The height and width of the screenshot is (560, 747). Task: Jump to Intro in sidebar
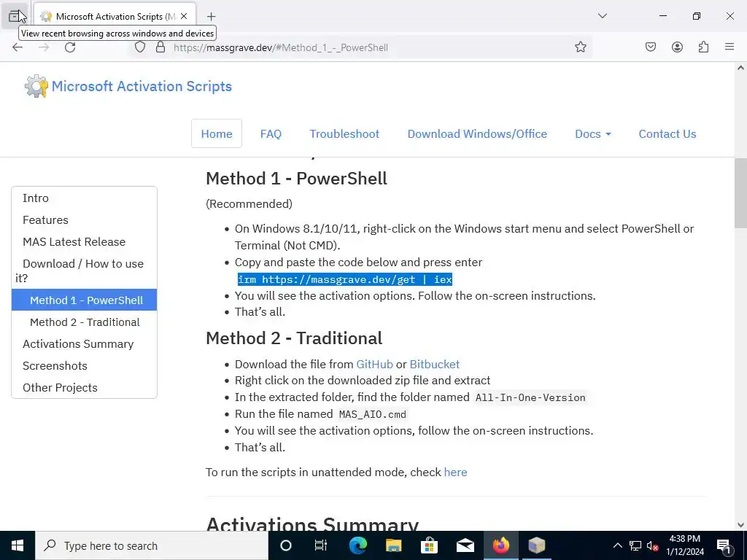point(36,198)
